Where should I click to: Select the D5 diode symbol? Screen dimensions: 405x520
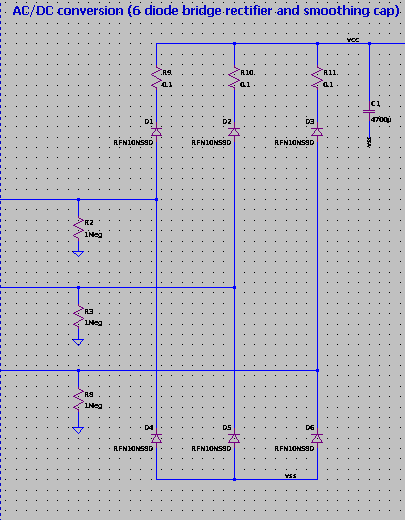coord(234,438)
